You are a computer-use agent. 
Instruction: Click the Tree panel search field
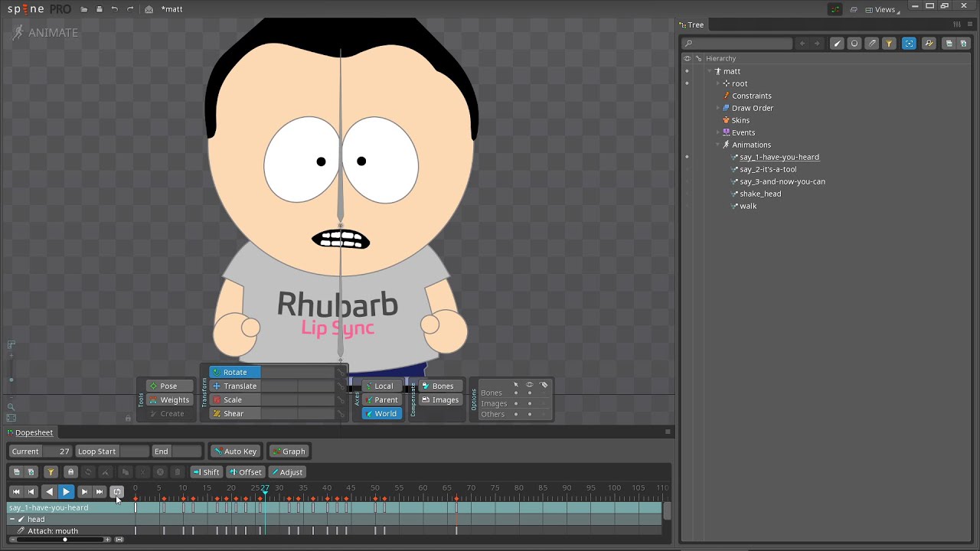click(x=737, y=44)
